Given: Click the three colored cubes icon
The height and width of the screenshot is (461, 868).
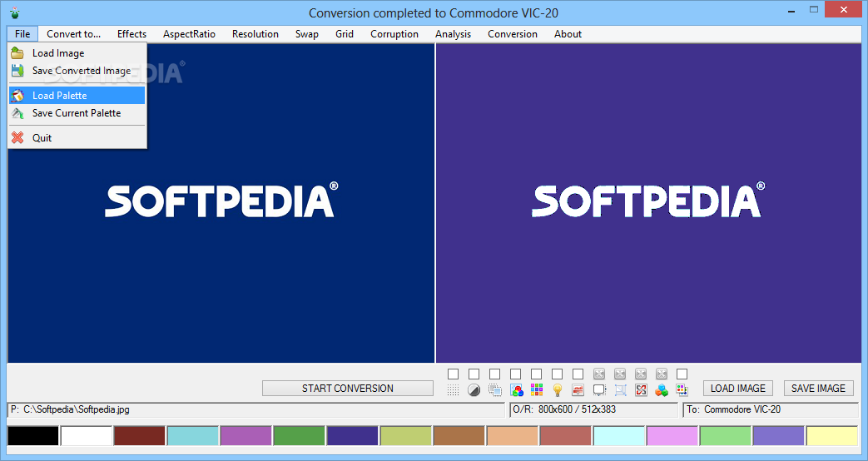Looking at the screenshot, I should pyautogui.click(x=662, y=390).
